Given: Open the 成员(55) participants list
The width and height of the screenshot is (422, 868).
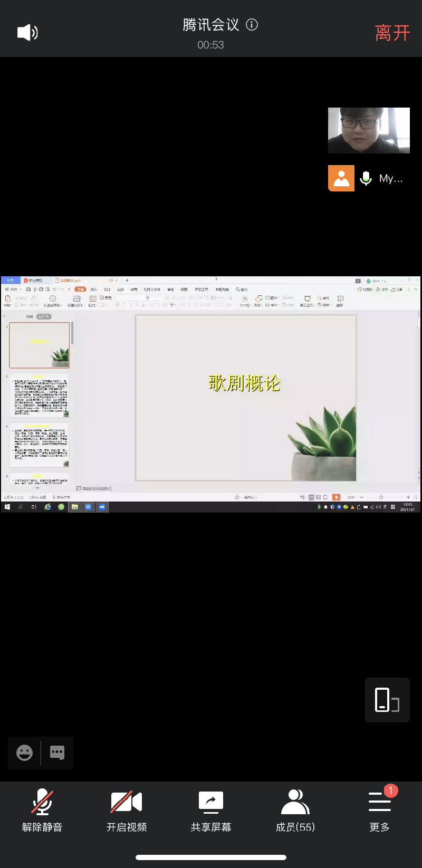Looking at the screenshot, I should click(295, 810).
